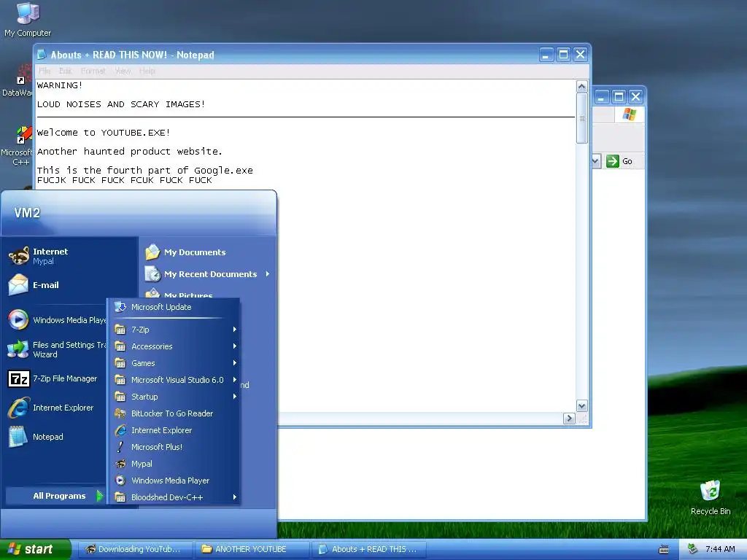747x560 pixels.
Task: Launch Windows Media Player pinned entry
Action: (57, 320)
